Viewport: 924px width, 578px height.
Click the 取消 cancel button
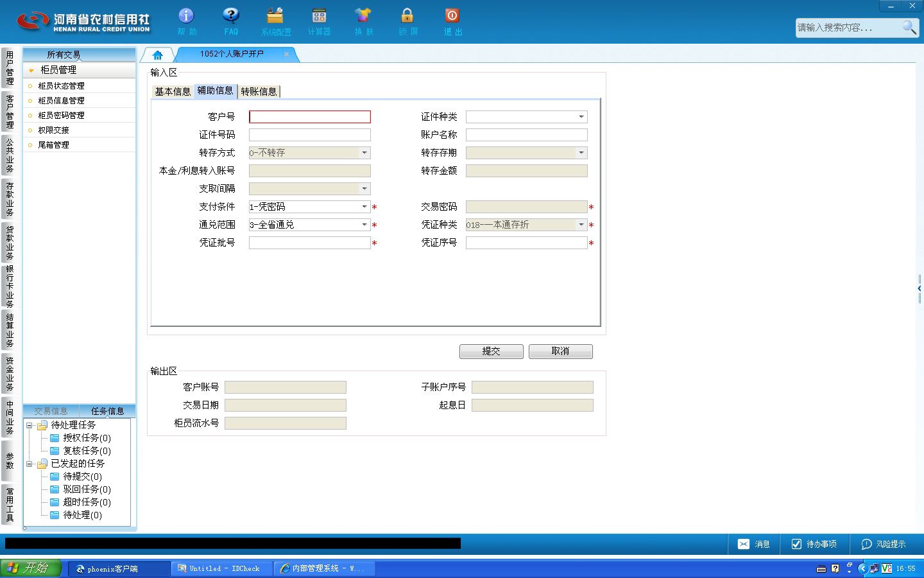(560, 351)
